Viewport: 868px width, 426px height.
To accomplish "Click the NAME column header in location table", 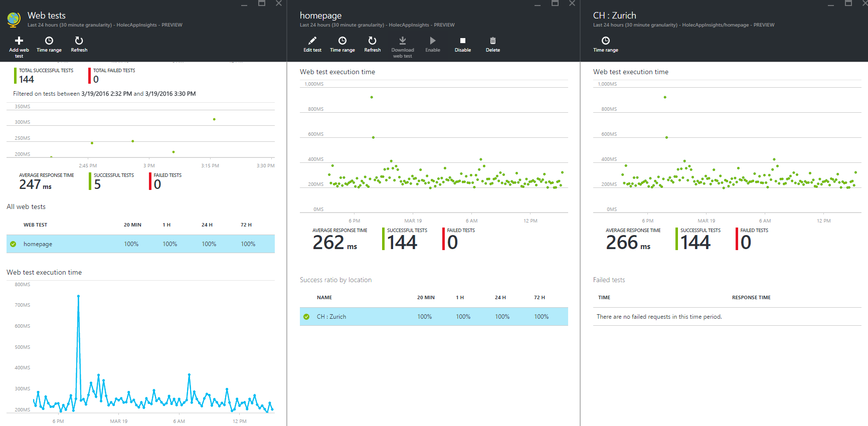I will (324, 298).
